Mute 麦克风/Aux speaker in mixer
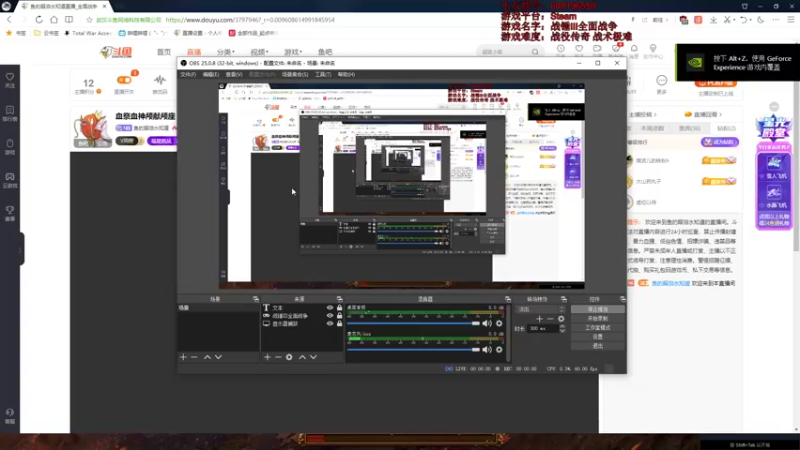Viewport: 800px width, 450px height. (x=487, y=349)
